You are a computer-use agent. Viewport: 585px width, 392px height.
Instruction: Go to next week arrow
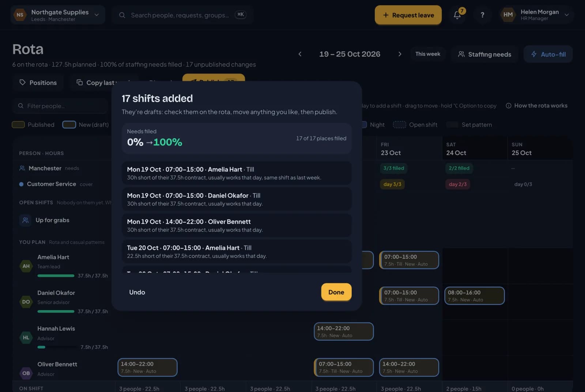400,54
